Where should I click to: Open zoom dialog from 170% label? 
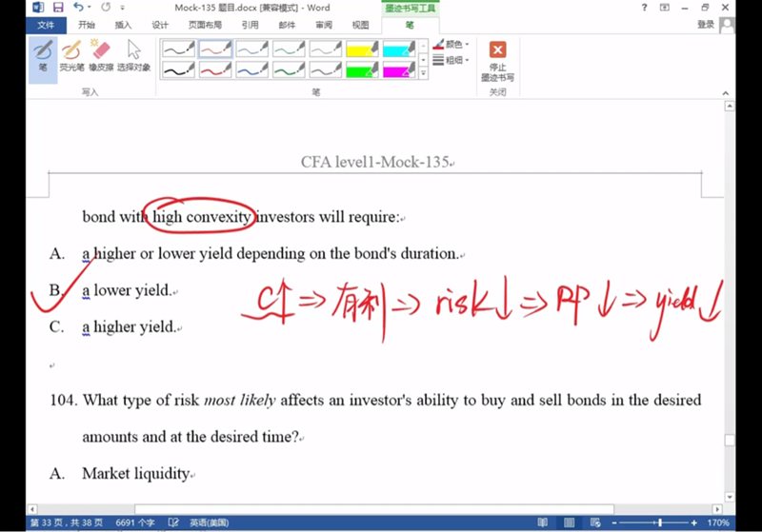(x=718, y=522)
